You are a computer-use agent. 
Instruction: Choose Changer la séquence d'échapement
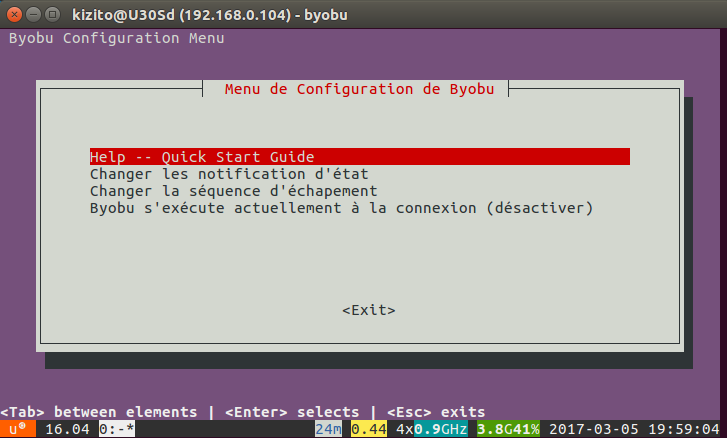pos(233,191)
